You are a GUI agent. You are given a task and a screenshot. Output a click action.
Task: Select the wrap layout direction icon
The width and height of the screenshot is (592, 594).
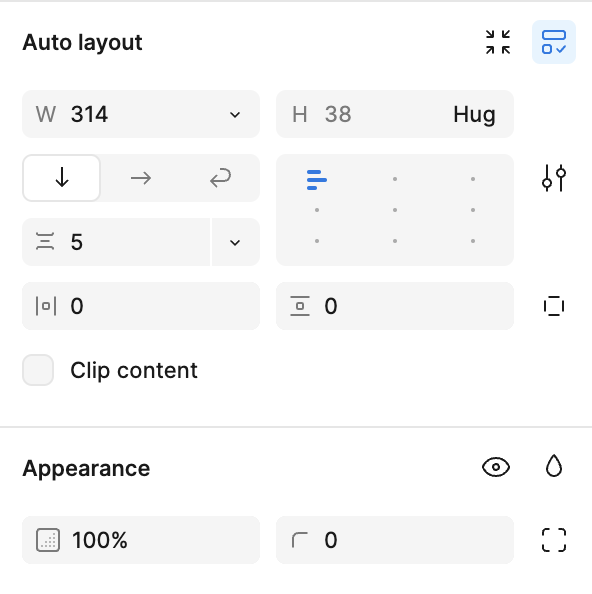(x=220, y=178)
